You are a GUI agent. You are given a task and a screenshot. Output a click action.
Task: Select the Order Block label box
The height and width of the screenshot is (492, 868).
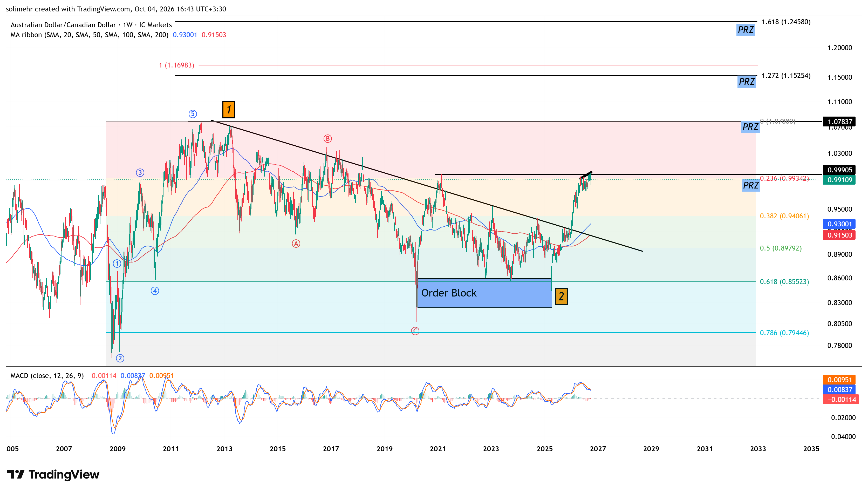tap(484, 293)
